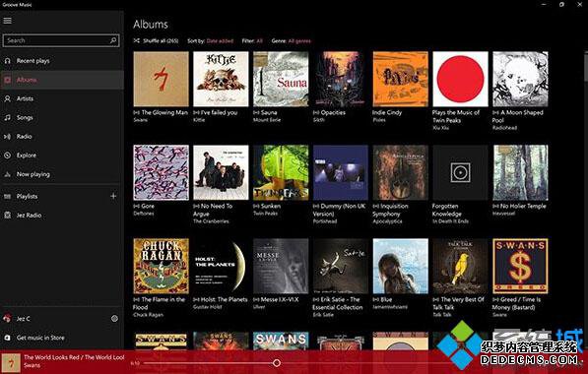Open the Sort by Date added dropdown
The image size is (588, 374).
click(x=220, y=41)
